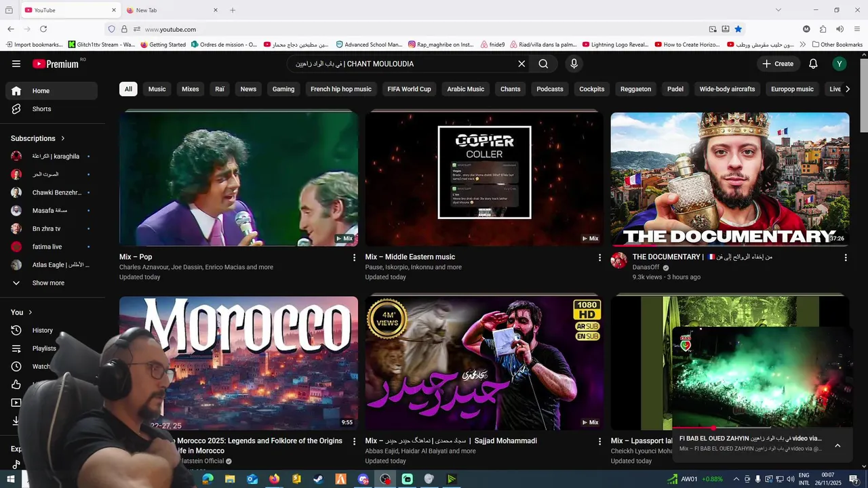Expand the You section chevron
Screen dimensions: 868x488
coord(31,312)
